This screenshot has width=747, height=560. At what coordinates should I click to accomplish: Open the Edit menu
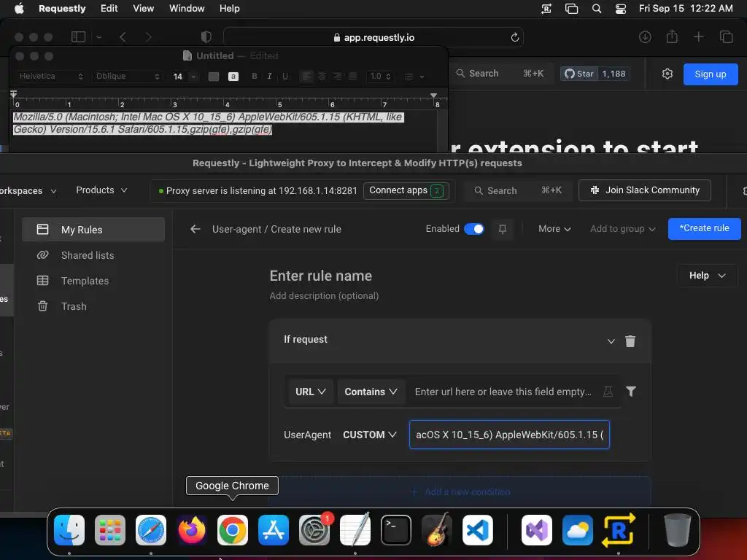point(109,9)
